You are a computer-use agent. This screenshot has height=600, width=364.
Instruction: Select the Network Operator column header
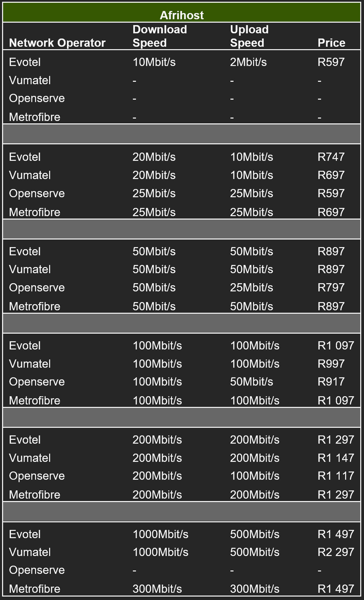[x=57, y=43]
